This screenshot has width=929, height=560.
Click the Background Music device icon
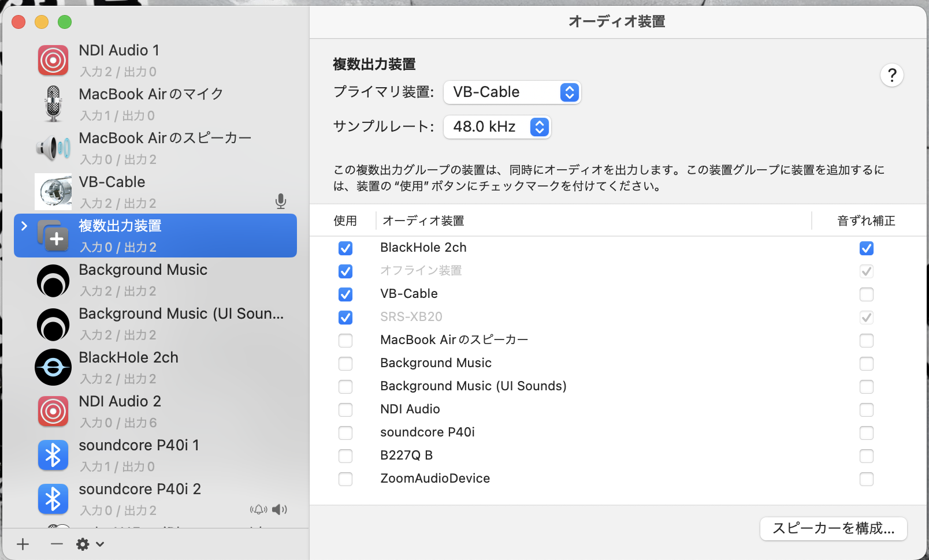(x=53, y=281)
